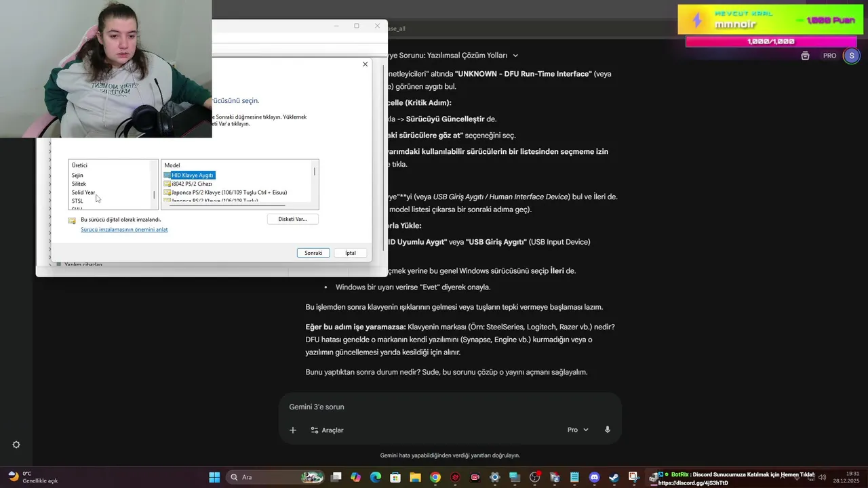The height and width of the screenshot is (488, 868).
Task: Click the Yazılım cihazları tree item
Action: 83,264
